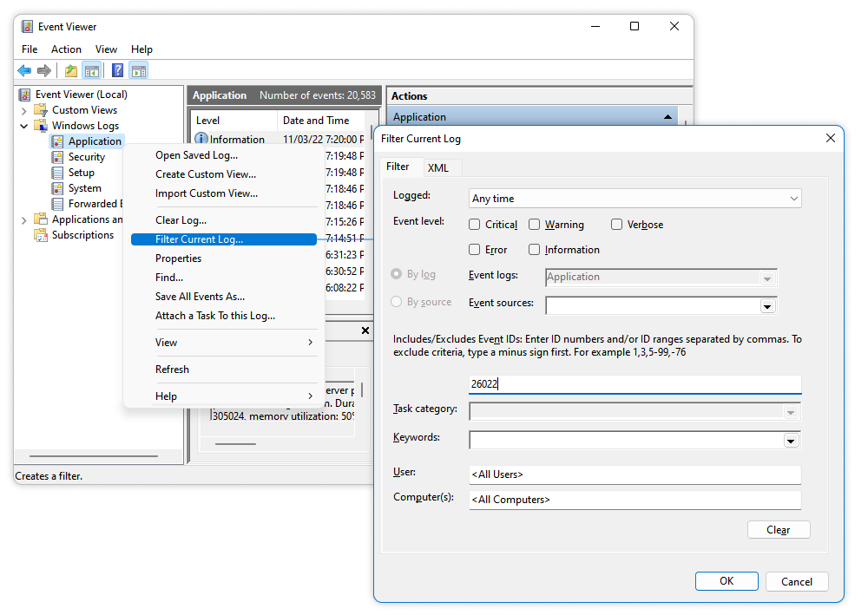
Task: Open the Event logs dropdown
Action: [x=767, y=278]
